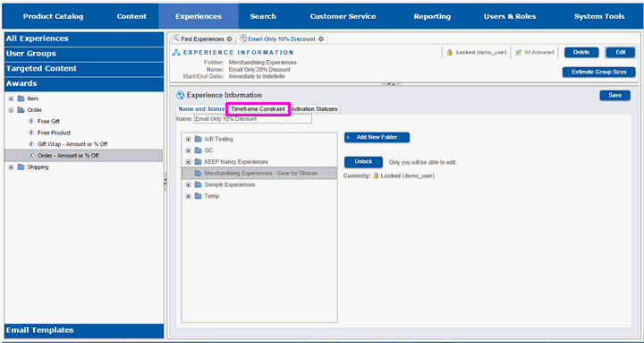Collapse the Awards sidebar section
Image resolution: width=644 pixels, height=343 pixels.
(84, 84)
